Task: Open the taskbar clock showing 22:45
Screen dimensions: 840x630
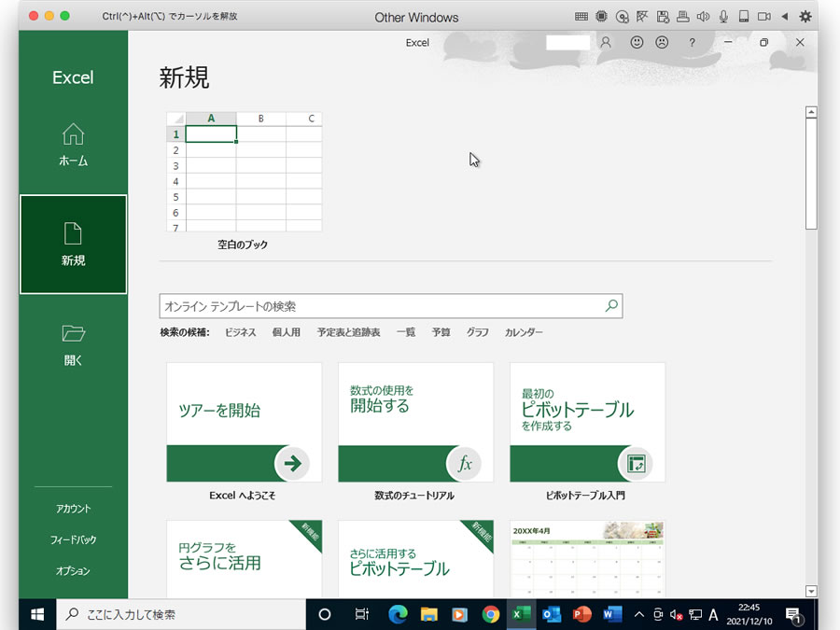Action: [x=749, y=614]
